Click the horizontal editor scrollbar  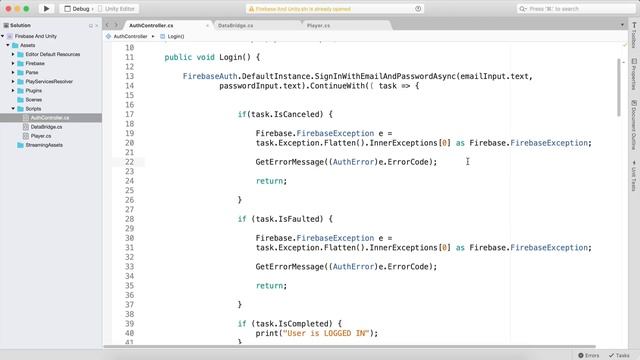(x=349, y=347)
